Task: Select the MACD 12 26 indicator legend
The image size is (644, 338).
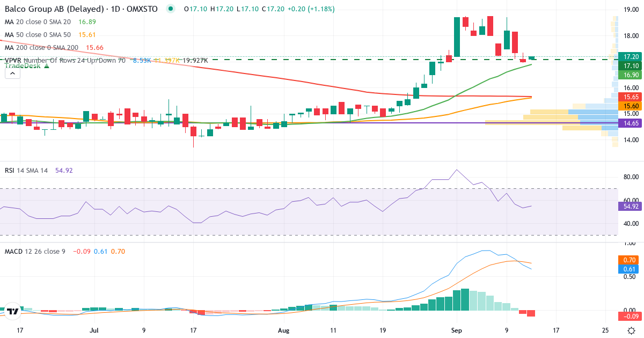Action: [35, 251]
